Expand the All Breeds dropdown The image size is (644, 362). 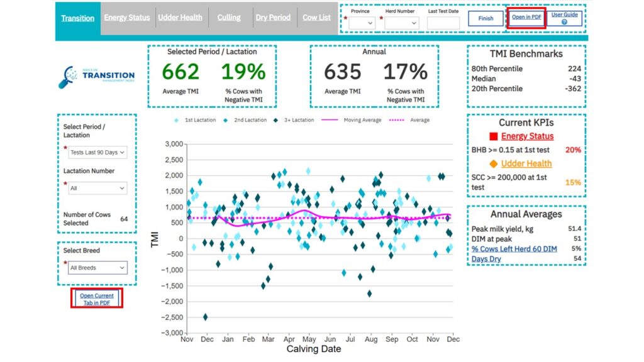(97, 268)
